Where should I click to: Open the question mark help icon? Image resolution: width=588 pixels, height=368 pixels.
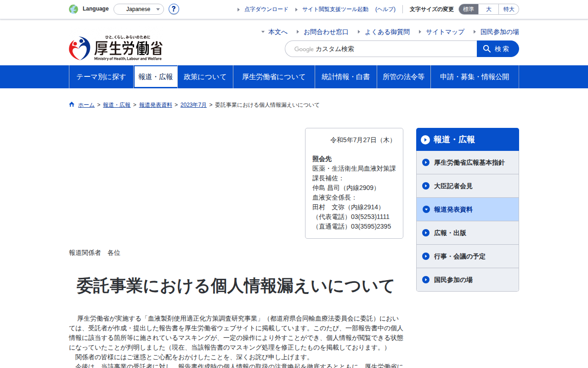point(174,9)
